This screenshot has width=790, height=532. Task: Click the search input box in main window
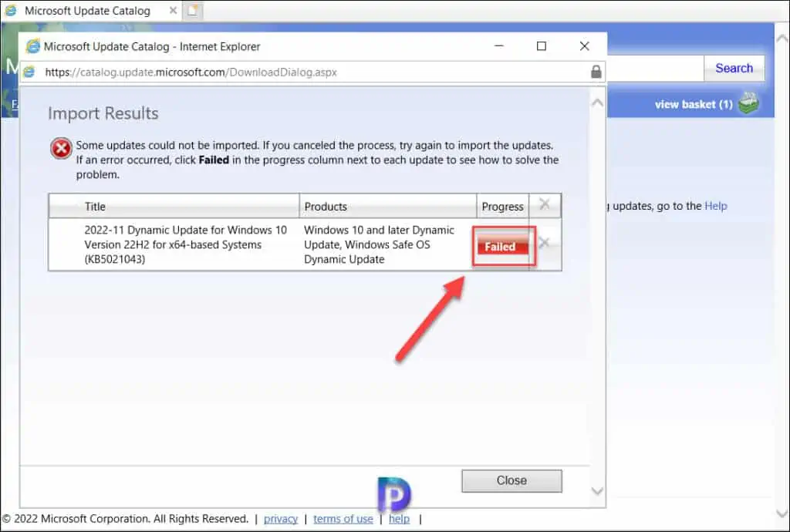pyautogui.click(x=655, y=68)
